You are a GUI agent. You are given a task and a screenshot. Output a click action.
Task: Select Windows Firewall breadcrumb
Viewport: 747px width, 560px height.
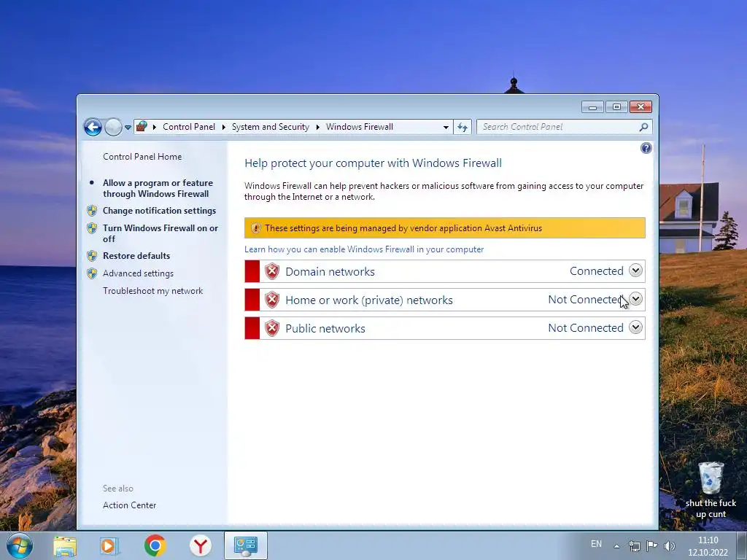click(x=359, y=127)
